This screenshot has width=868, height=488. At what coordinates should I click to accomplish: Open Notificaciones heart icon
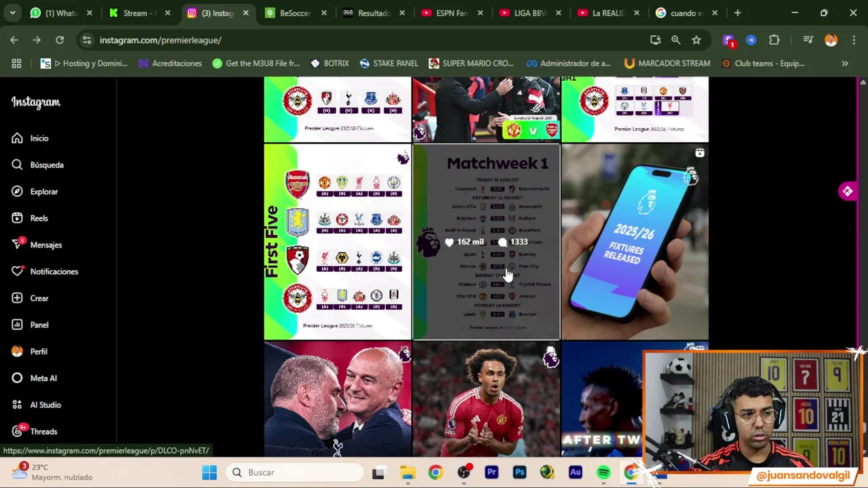click(17, 272)
